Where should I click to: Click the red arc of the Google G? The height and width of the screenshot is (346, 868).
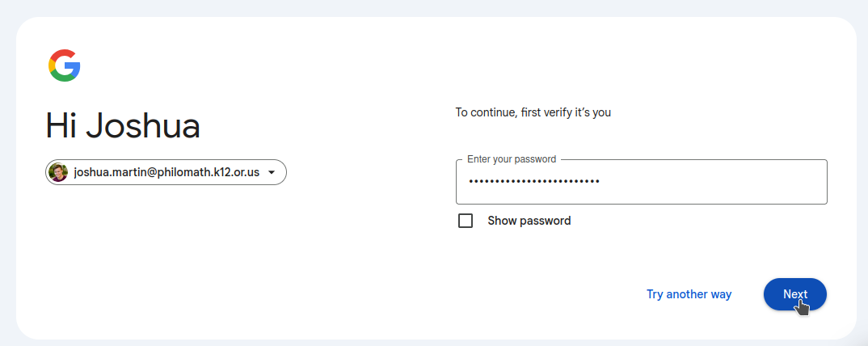[62, 55]
